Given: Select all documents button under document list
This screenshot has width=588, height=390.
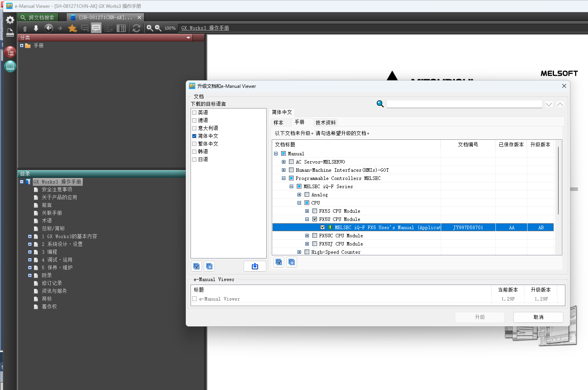Looking at the screenshot, I should [279, 262].
